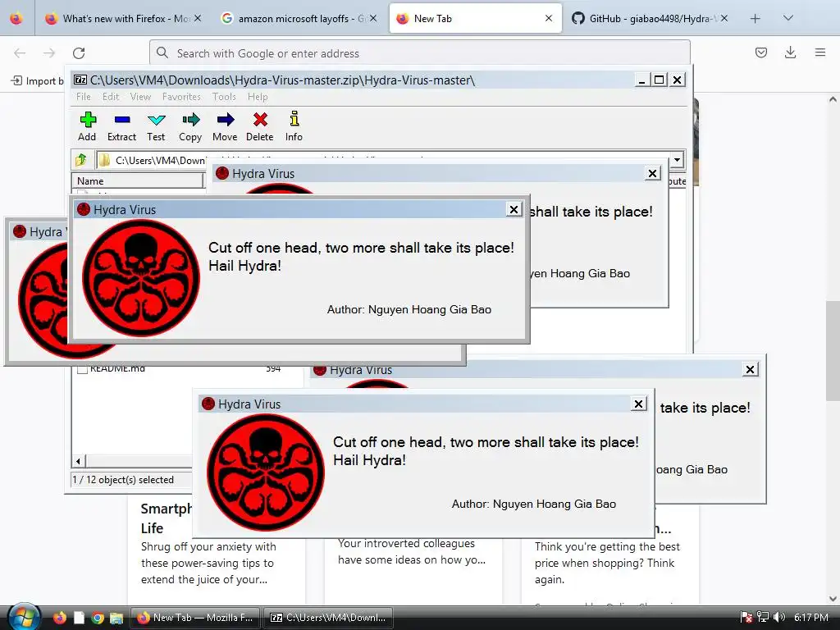Open the Firefox hamburger application menu

820,52
